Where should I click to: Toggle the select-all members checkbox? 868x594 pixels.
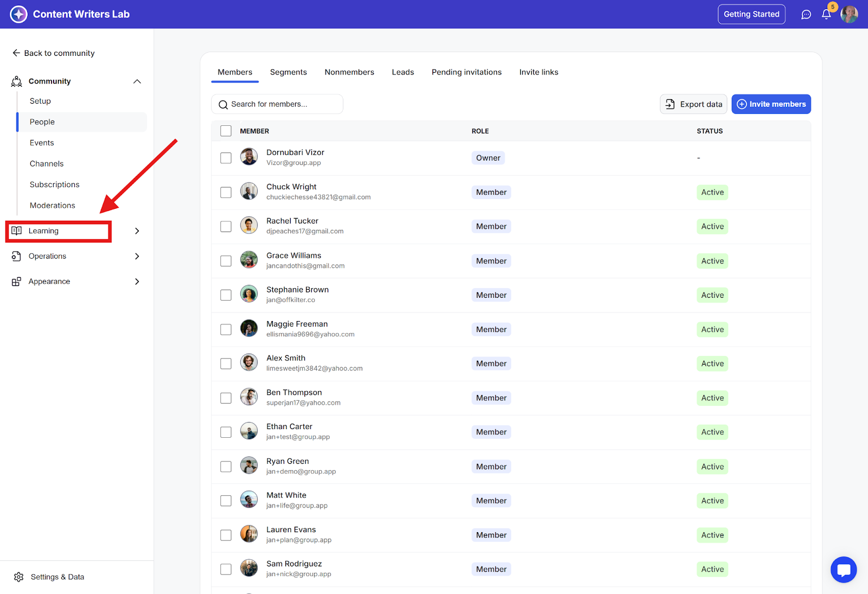pos(226,131)
